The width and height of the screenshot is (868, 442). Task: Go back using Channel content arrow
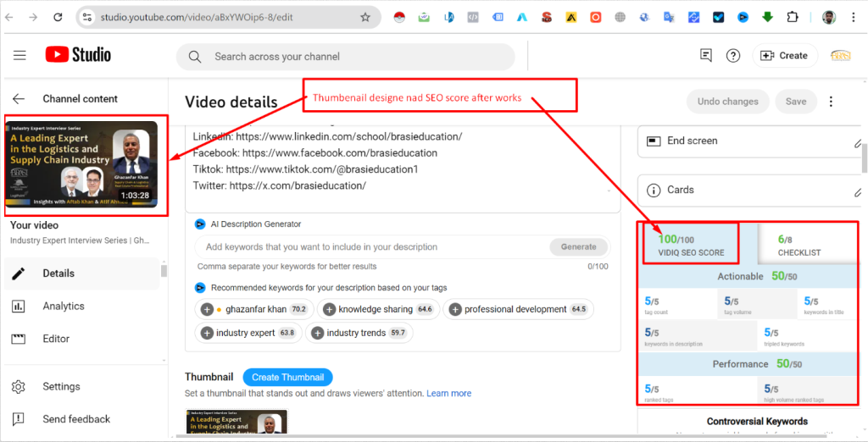click(19, 99)
